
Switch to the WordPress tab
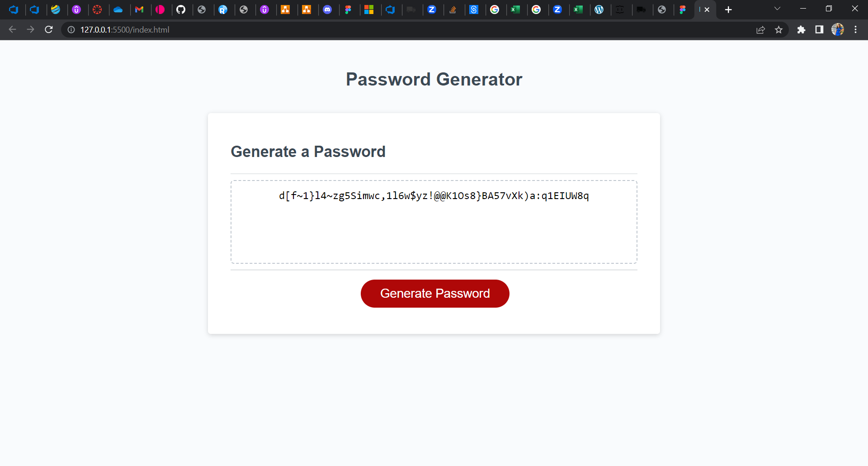pos(600,9)
